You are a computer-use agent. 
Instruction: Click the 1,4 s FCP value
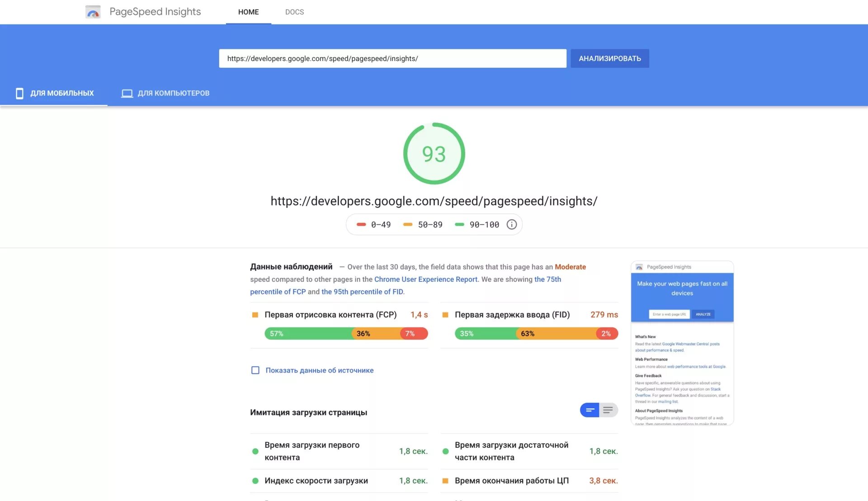pyautogui.click(x=419, y=315)
